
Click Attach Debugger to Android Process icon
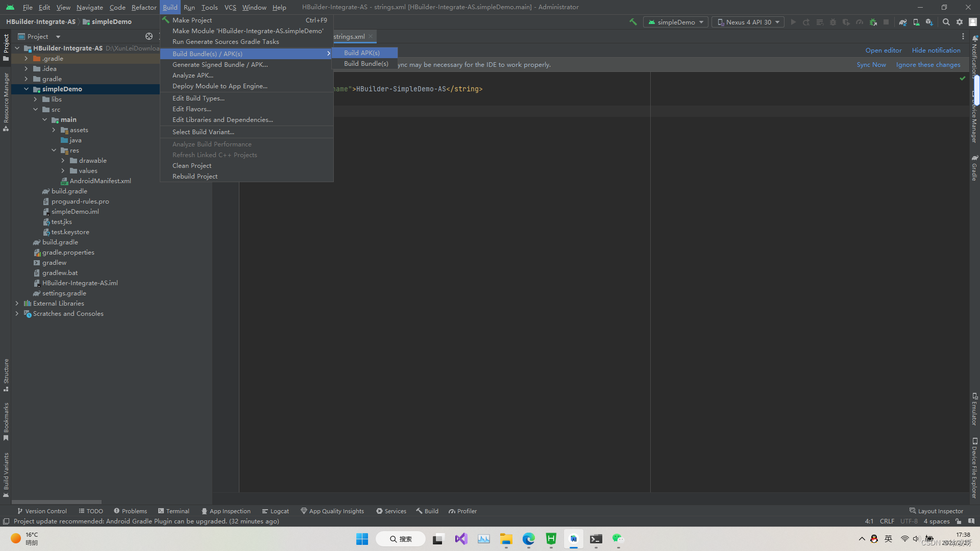pyautogui.click(x=873, y=22)
